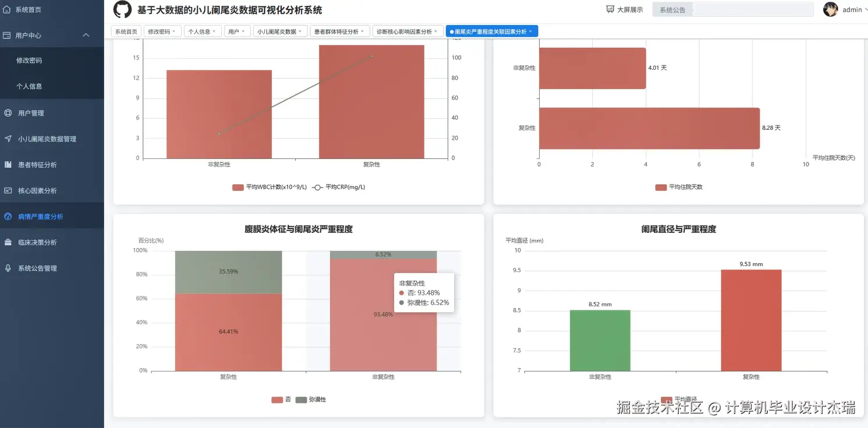This screenshot has height=428, width=868.
Task: Click the 复杂性 WBC bar
Action: point(371,101)
